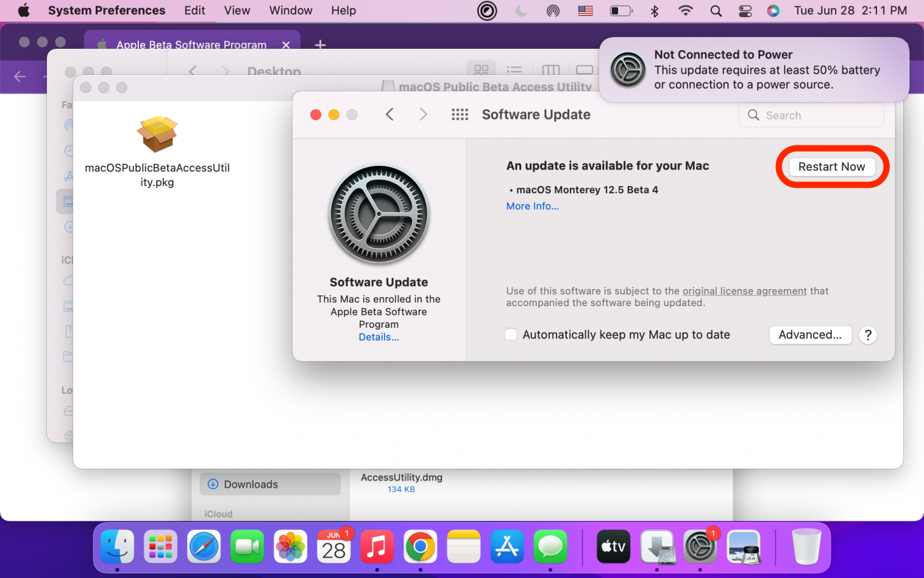
Task: Click the date and time clock
Action: click(850, 10)
